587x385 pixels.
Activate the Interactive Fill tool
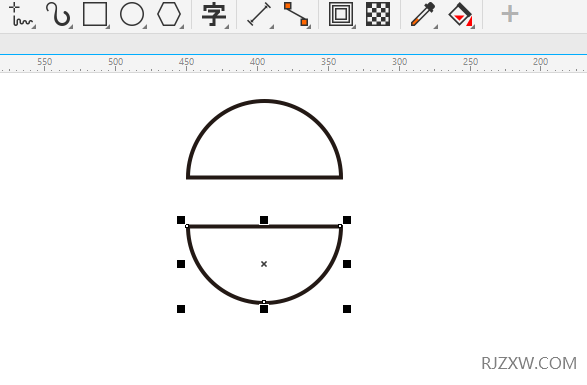click(460, 15)
